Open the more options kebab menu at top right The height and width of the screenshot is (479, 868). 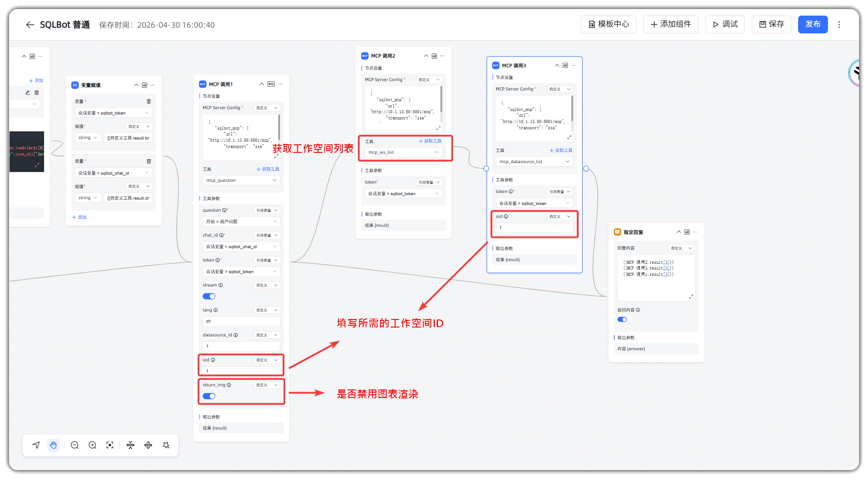tap(839, 25)
